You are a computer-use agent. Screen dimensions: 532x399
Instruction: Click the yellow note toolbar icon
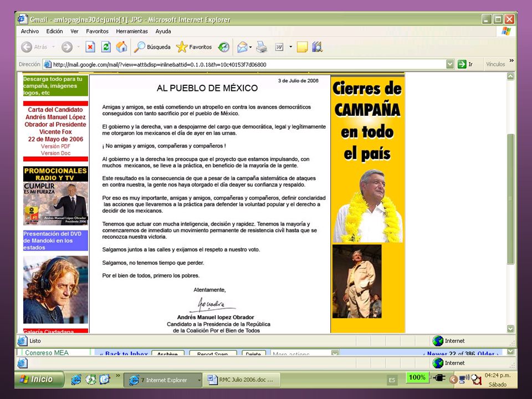pos(302,47)
